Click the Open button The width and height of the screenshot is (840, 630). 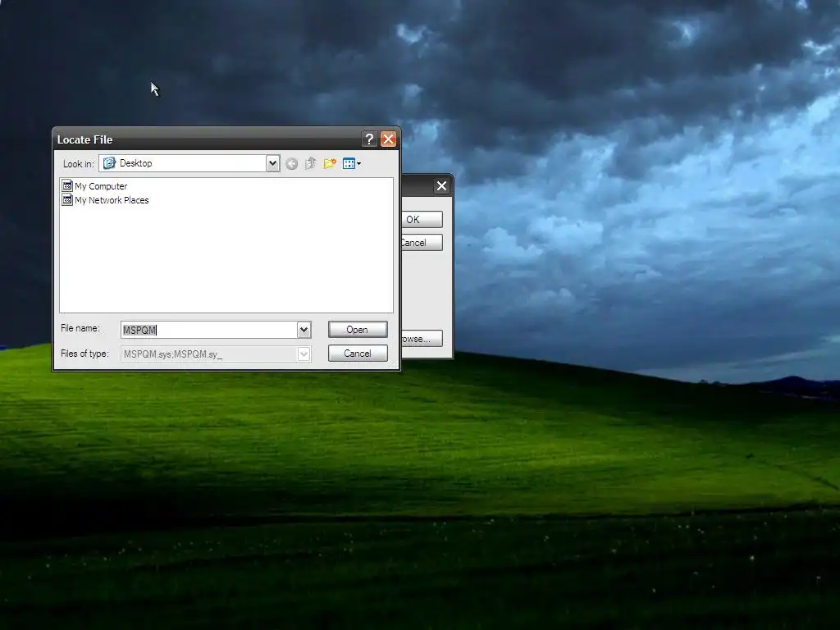pyautogui.click(x=358, y=330)
